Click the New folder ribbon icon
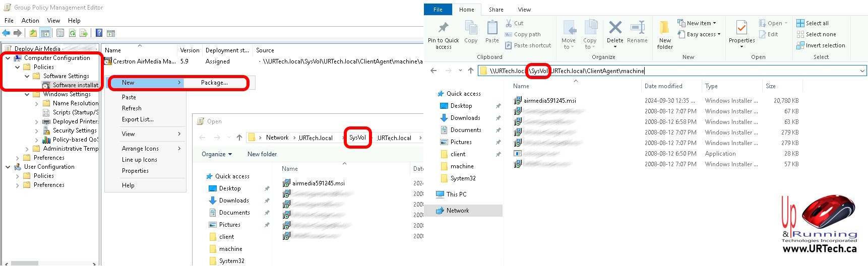This screenshot has height=266, width=868. click(665, 28)
